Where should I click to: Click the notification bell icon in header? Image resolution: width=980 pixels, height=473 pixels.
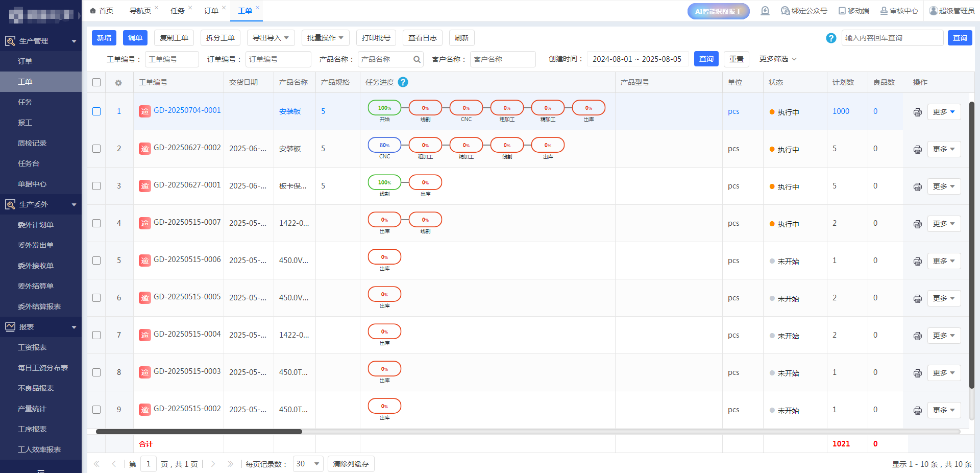coord(765,11)
